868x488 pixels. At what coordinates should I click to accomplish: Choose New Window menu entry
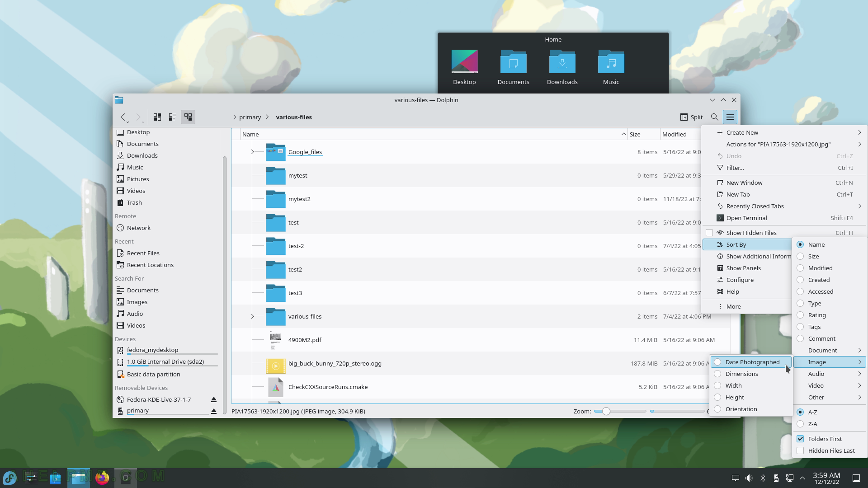click(784, 183)
